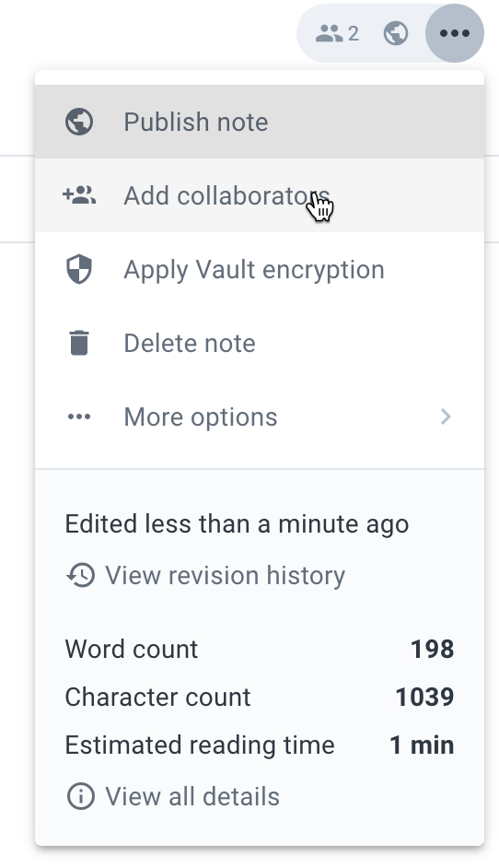Toggle the three-dot note menu button

(455, 33)
